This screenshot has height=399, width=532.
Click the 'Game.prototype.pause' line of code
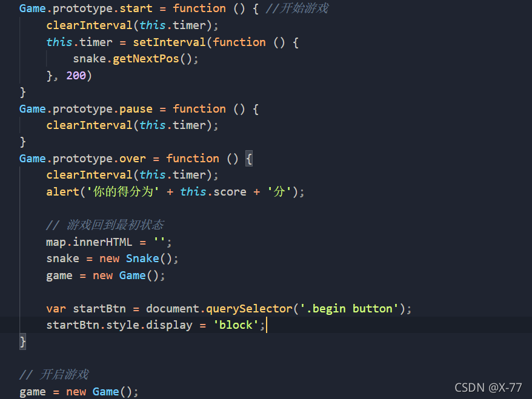point(139,109)
